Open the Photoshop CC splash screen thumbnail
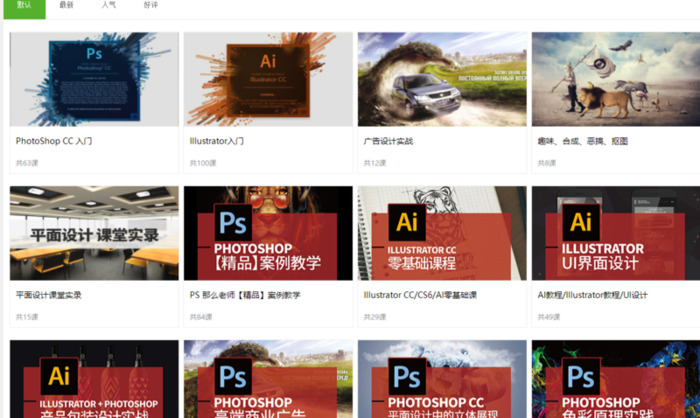The height and width of the screenshot is (418, 700). coord(94,79)
